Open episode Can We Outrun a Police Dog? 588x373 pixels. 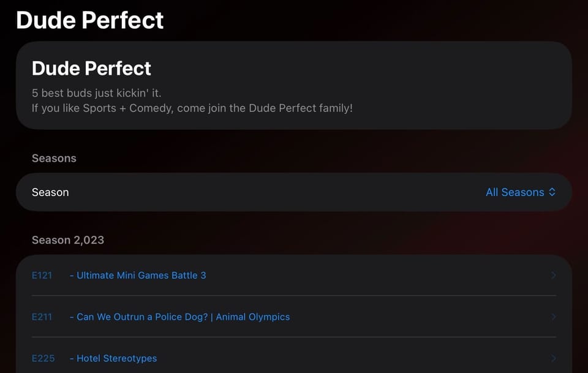tap(181, 317)
